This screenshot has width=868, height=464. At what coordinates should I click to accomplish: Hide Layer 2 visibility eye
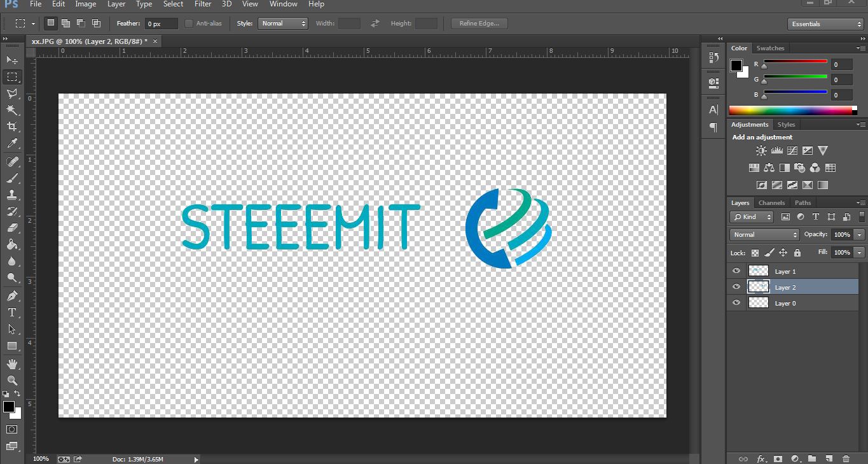[736, 287]
